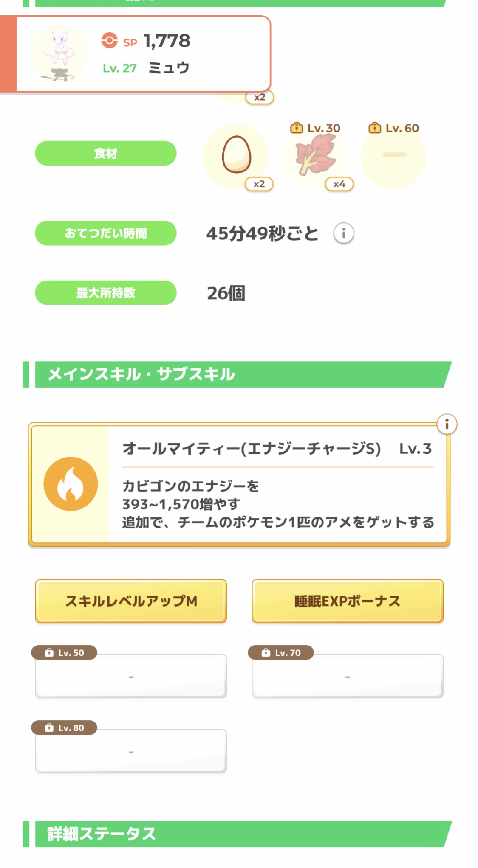Select the red herb ingredient icon
The image size is (478, 868).
[x=315, y=154]
